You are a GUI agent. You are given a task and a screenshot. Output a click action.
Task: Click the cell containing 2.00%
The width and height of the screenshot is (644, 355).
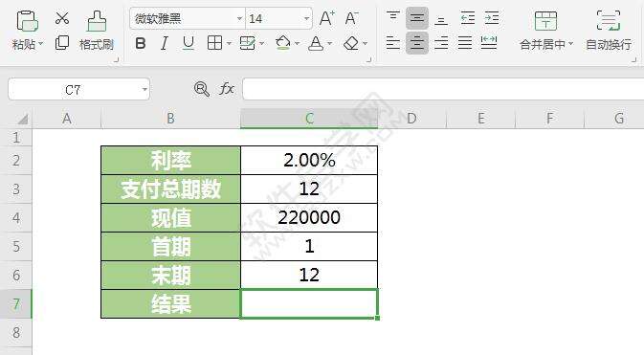(309, 160)
